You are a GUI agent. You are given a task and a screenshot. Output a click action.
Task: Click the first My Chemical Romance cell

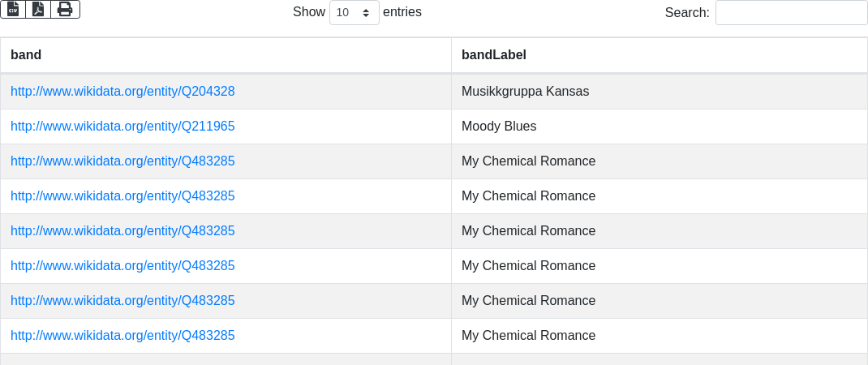tap(528, 161)
